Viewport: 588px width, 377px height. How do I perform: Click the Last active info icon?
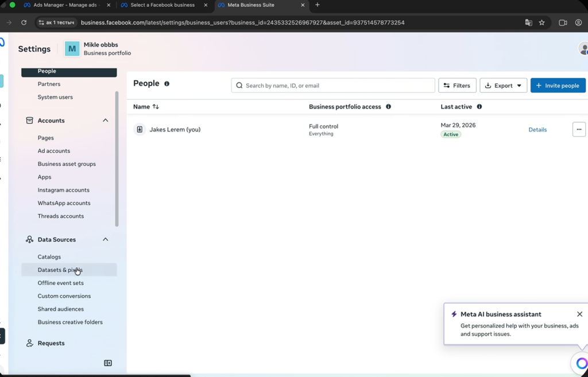pos(479,106)
